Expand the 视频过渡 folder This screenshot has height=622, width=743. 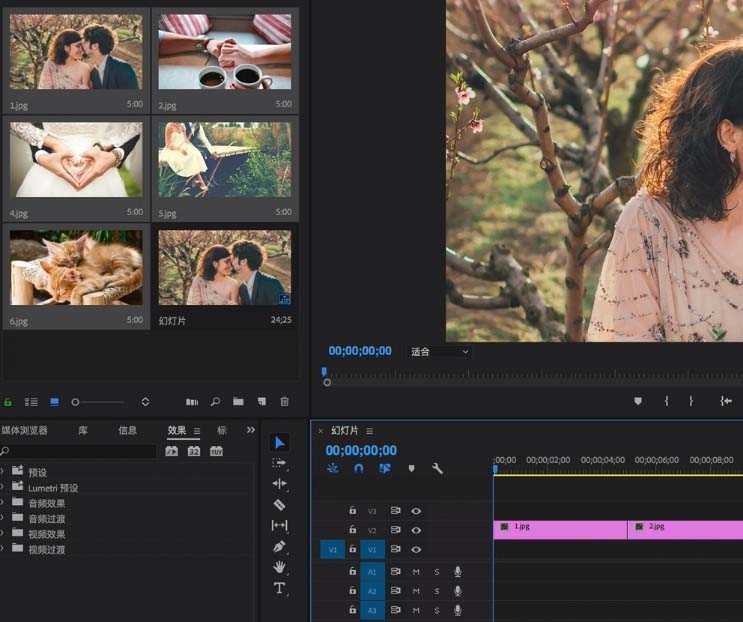tap(2, 549)
